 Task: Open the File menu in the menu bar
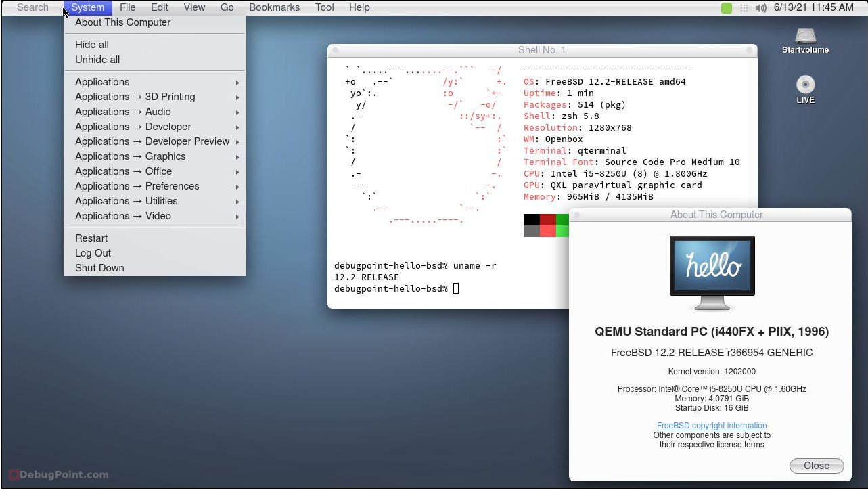tap(128, 7)
